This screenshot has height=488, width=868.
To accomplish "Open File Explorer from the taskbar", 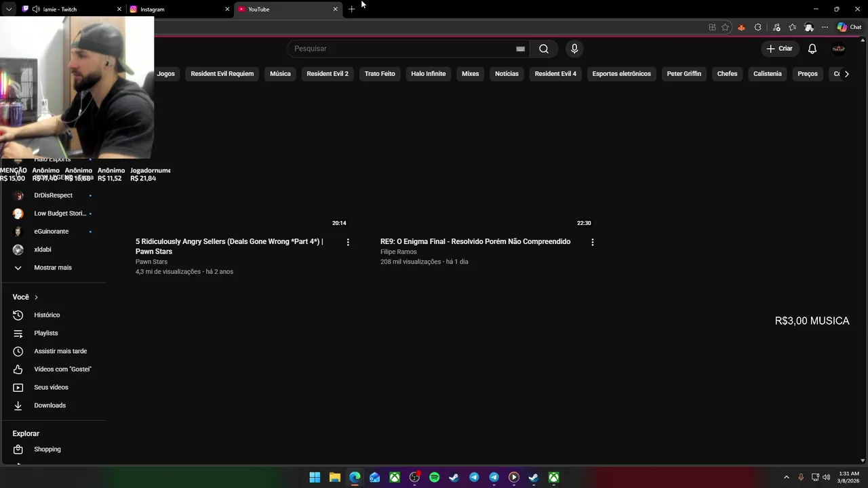I will [x=335, y=477].
